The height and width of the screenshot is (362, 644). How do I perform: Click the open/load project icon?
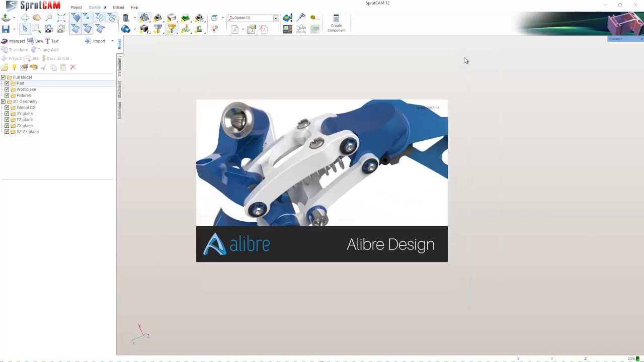(x=6, y=18)
